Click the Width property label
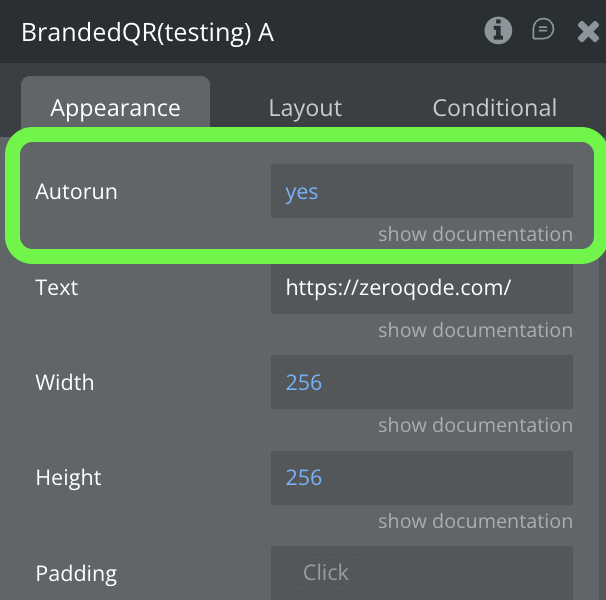This screenshot has width=606, height=600. [x=65, y=383]
